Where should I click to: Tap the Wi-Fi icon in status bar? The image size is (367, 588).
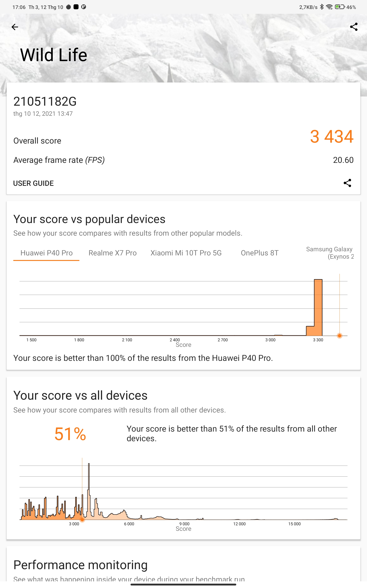[329, 7]
